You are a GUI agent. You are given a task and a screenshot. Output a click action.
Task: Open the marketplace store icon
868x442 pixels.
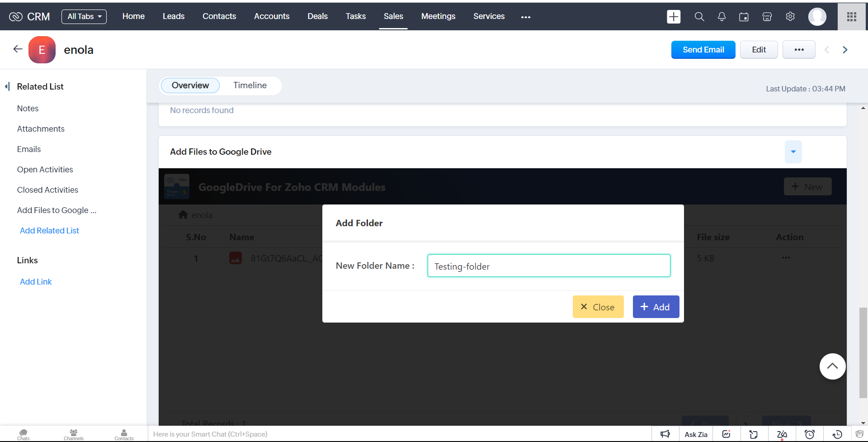click(767, 17)
